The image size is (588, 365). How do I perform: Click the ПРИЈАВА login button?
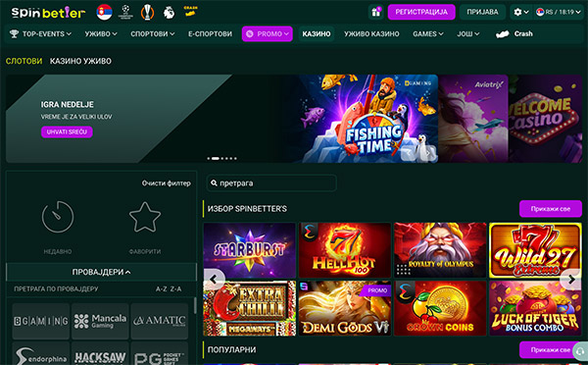coord(482,12)
